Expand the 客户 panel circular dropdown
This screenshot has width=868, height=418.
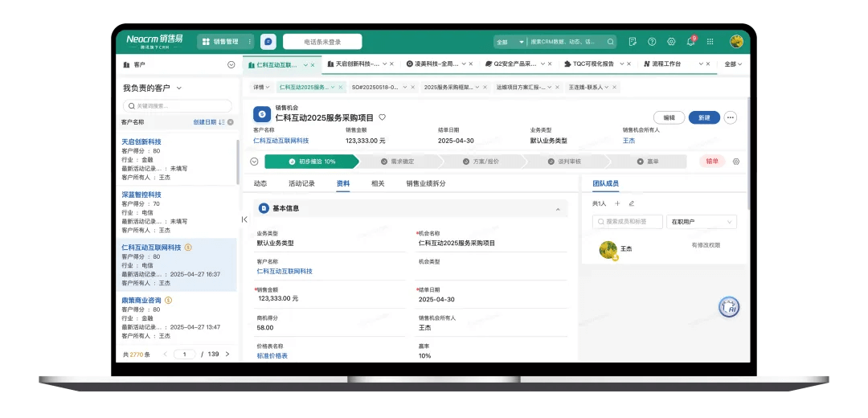pos(231,65)
